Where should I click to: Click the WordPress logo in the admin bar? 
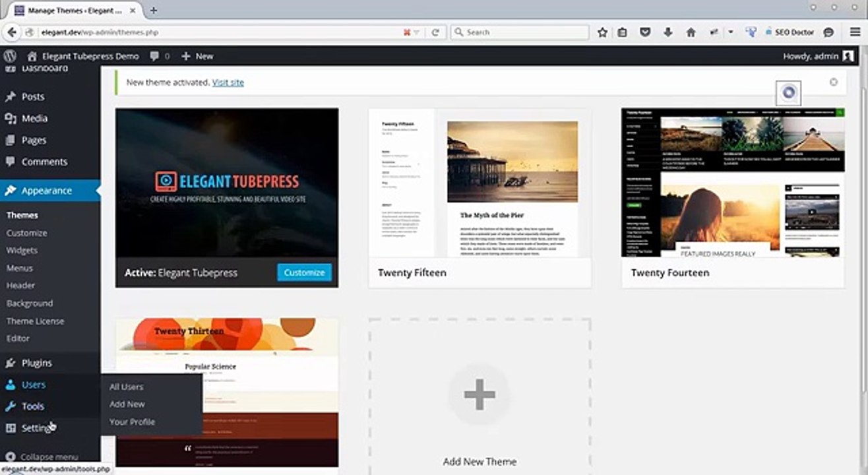pos(10,56)
